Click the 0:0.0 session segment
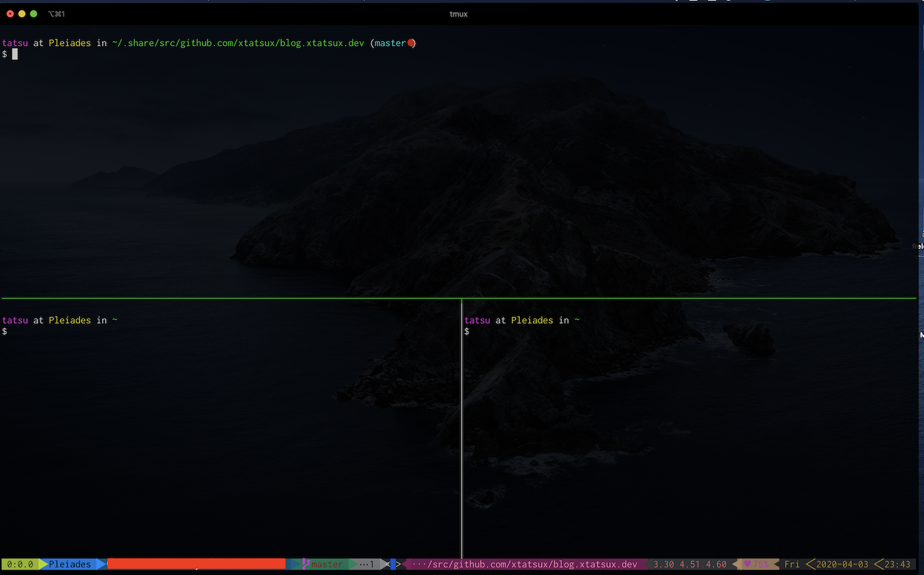 pos(20,564)
